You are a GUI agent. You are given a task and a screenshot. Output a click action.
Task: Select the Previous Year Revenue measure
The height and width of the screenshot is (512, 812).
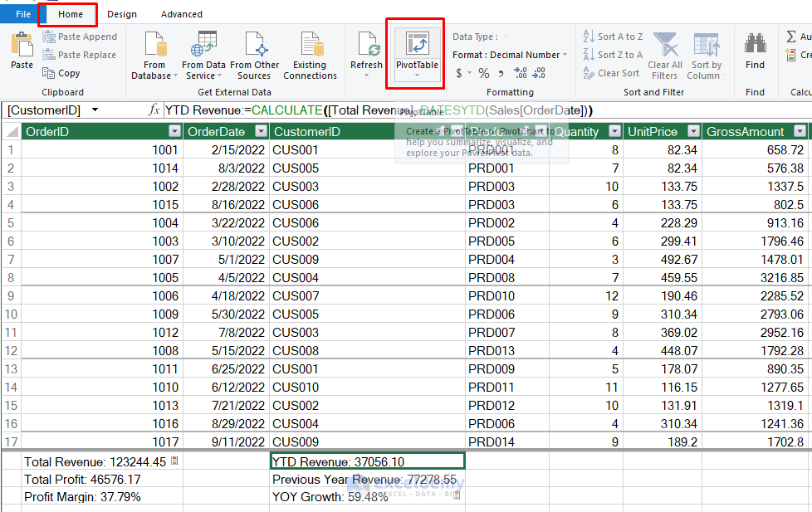point(368,480)
